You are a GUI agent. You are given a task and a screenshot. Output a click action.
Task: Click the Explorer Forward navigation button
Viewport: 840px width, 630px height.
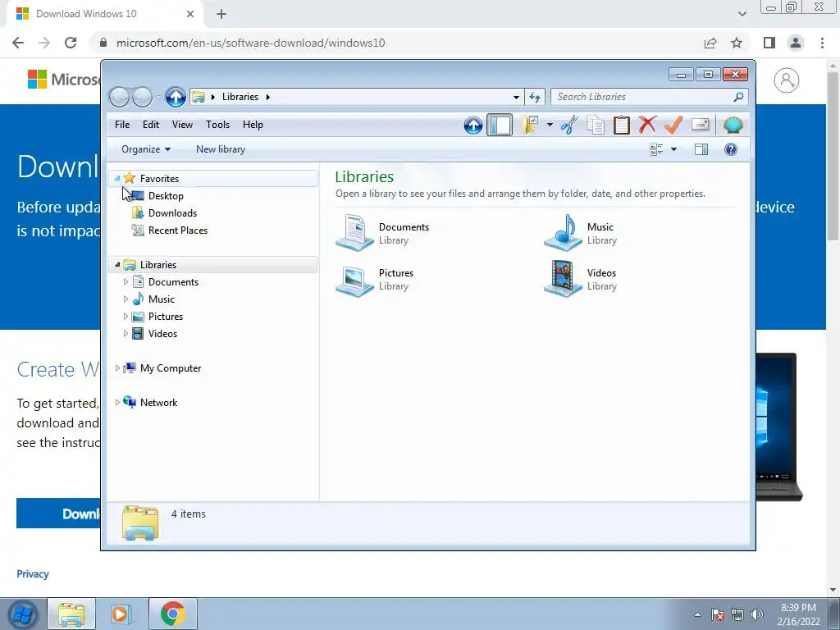[x=142, y=97]
